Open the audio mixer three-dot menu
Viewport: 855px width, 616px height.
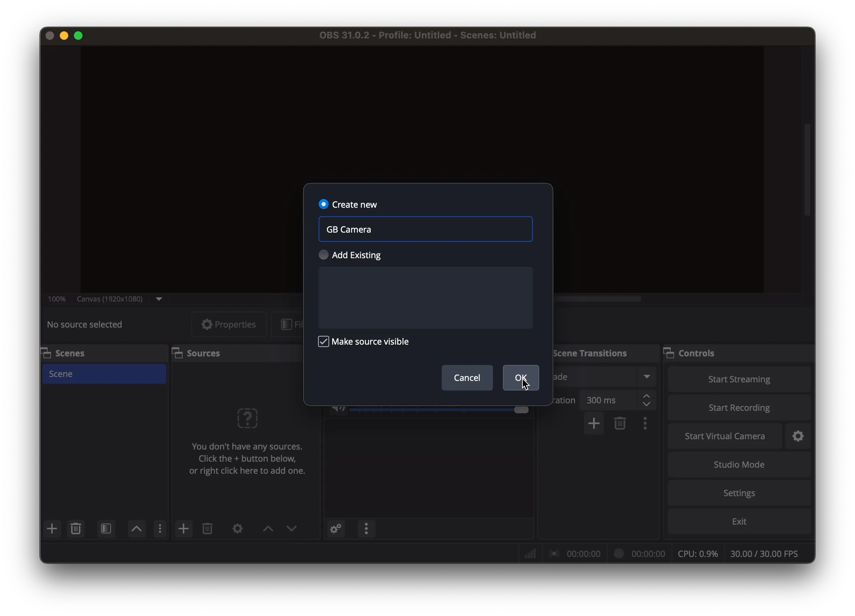click(366, 529)
